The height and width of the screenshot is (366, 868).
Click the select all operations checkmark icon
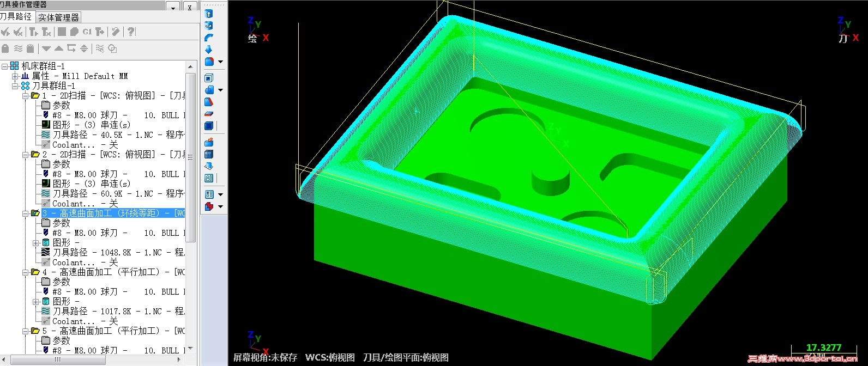point(5,32)
